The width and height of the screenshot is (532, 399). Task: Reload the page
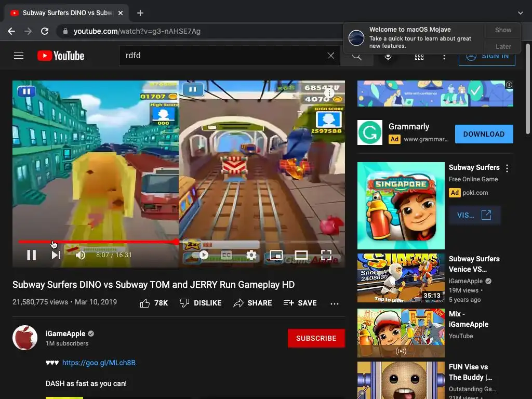45,31
